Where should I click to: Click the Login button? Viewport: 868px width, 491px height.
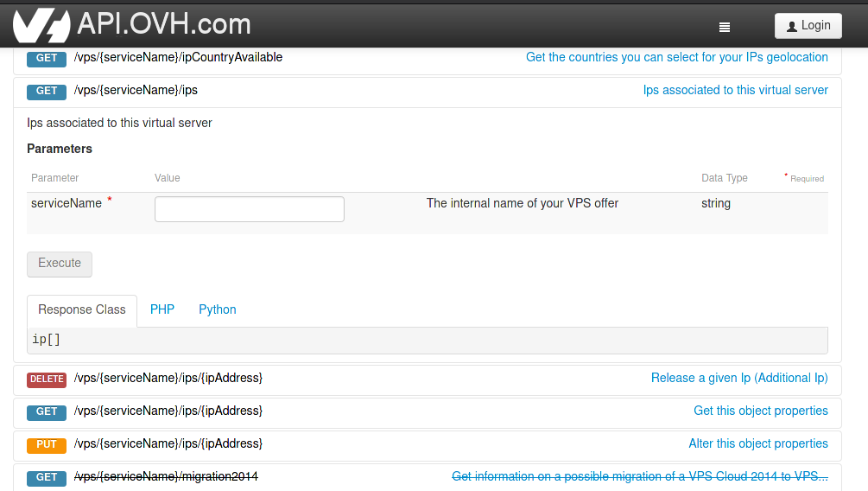click(808, 26)
